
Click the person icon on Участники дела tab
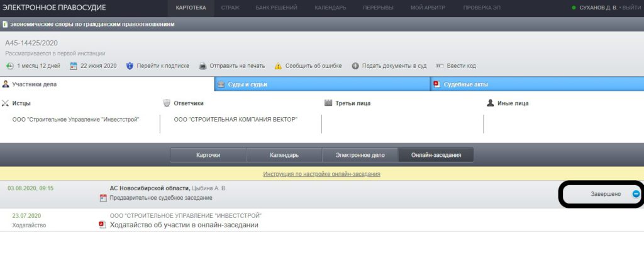coord(6,84)
